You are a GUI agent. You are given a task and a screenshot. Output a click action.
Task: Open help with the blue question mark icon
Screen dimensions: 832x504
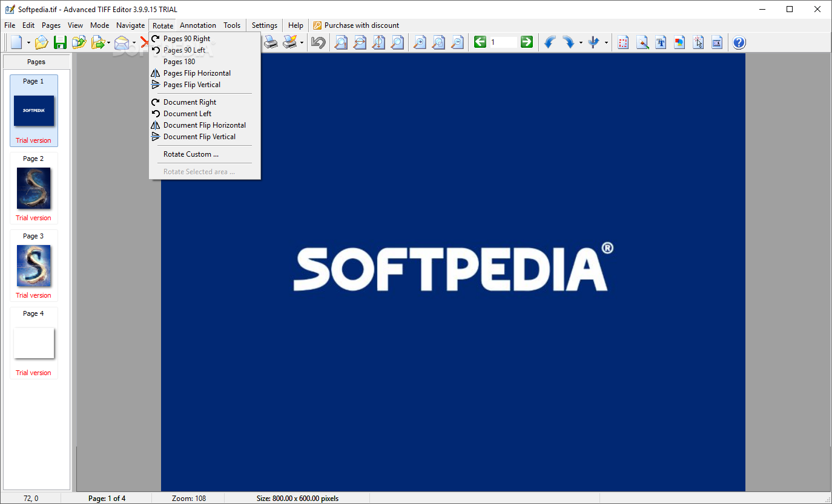click(739, 42)
